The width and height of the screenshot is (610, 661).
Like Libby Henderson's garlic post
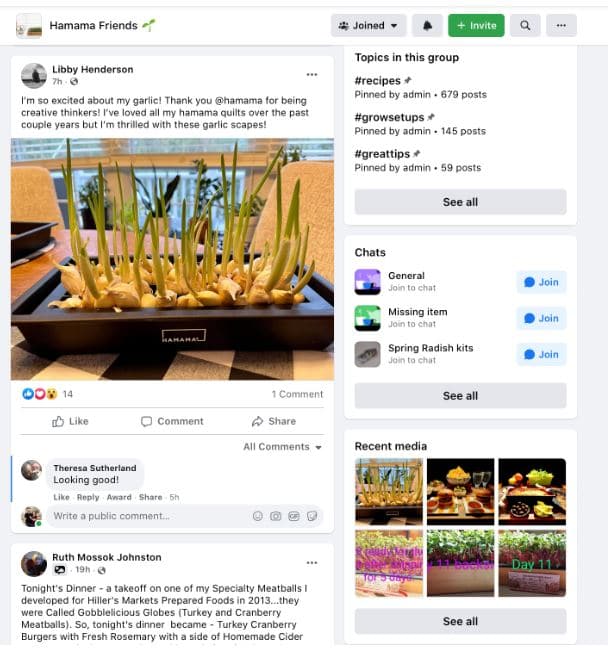70,422
